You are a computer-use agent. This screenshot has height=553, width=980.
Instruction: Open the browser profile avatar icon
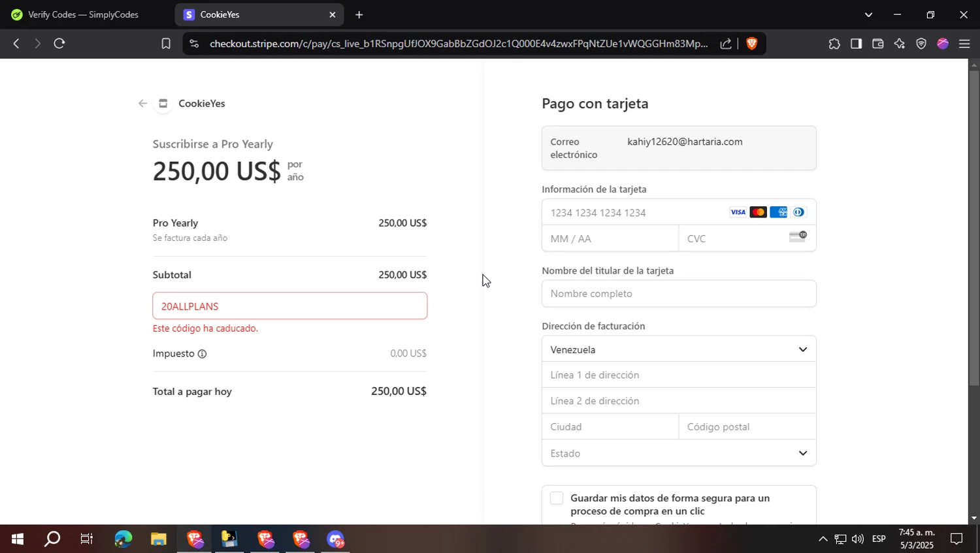(x=943, y=44)
